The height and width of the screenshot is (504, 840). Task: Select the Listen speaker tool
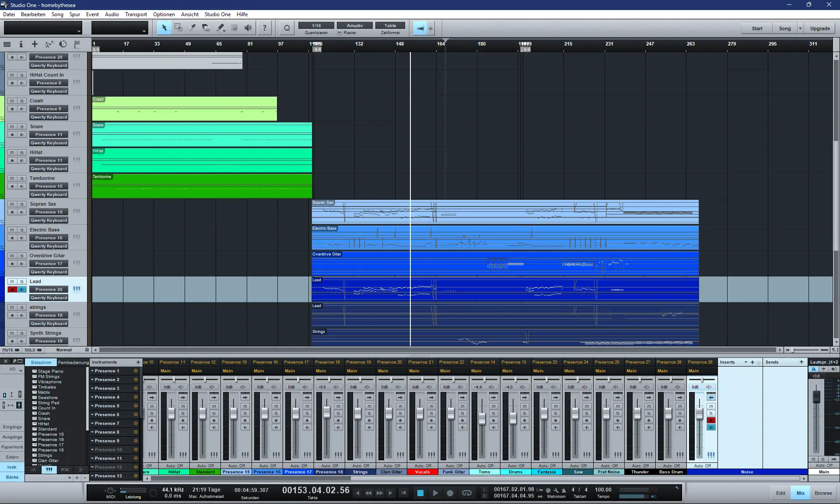[x=248, y=28]
